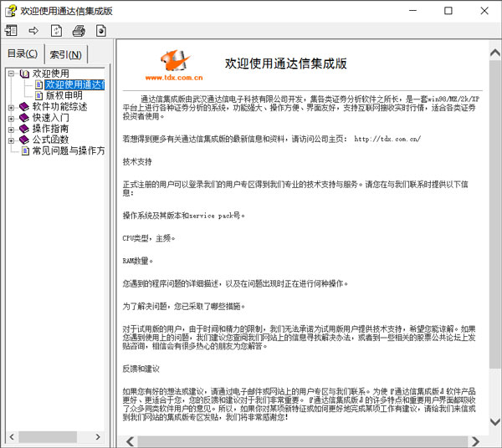Collapse the 欢迎使用 tree node

click(x=11, y=74)
